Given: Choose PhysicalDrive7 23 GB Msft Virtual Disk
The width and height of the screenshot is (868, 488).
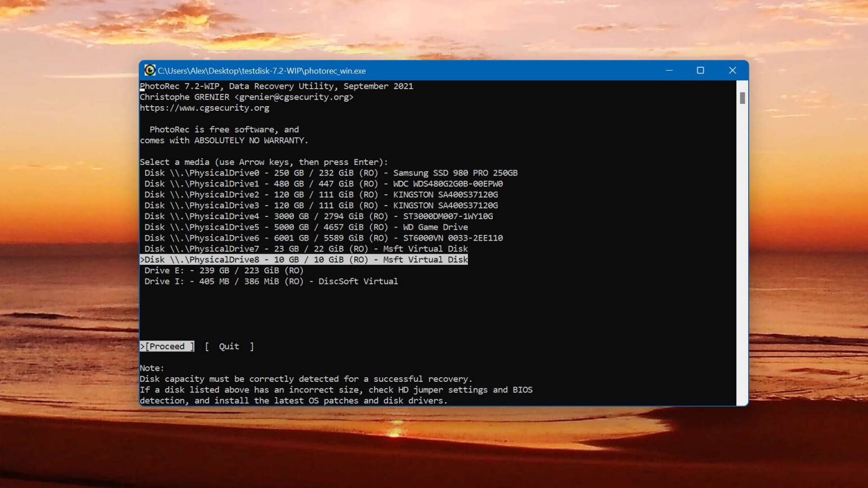Looking at the screenshot, I should pos(306,249).
